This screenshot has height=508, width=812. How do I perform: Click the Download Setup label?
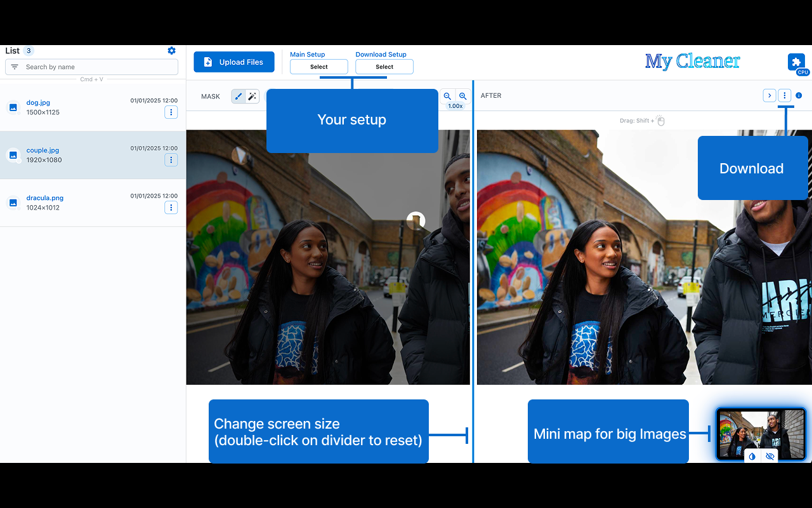[x=381, y=55]
